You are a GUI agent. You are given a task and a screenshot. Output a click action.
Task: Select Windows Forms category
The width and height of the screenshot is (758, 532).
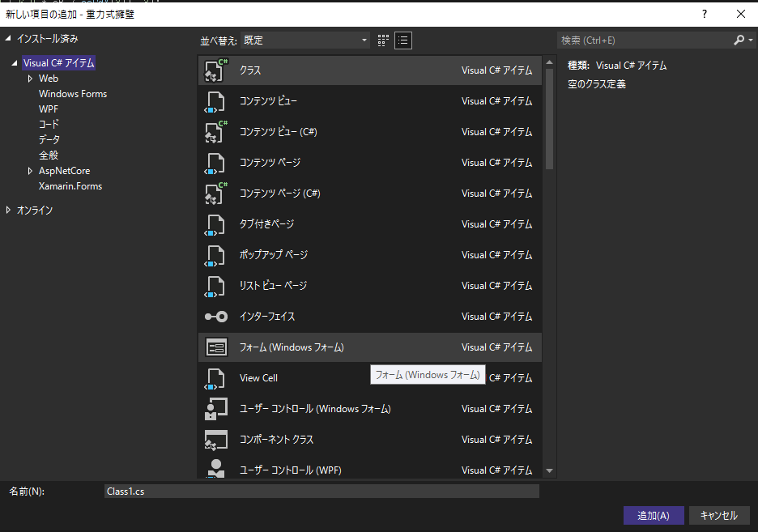[73, 94]
